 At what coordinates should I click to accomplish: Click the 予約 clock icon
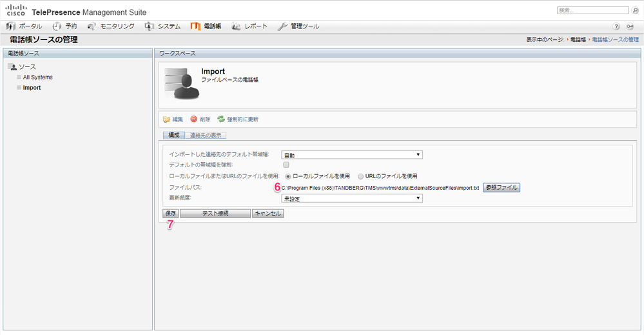pyautogui.click(x=57, y=26)
